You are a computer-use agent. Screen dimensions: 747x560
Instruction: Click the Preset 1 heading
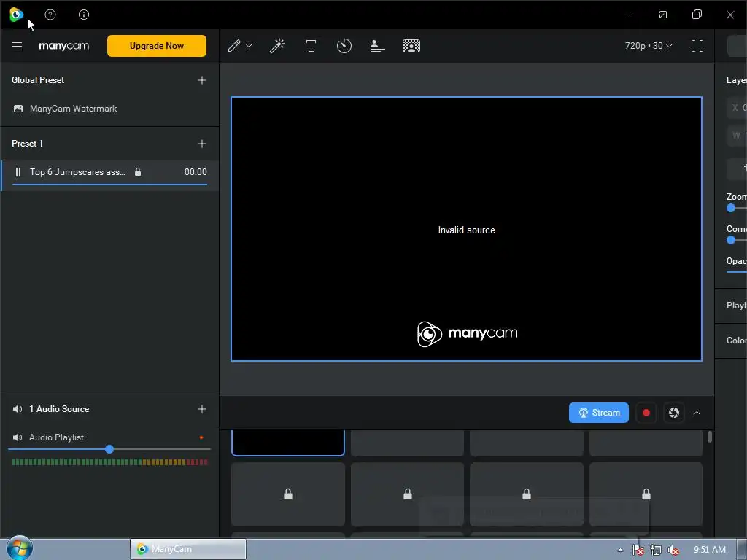point(27,144)
